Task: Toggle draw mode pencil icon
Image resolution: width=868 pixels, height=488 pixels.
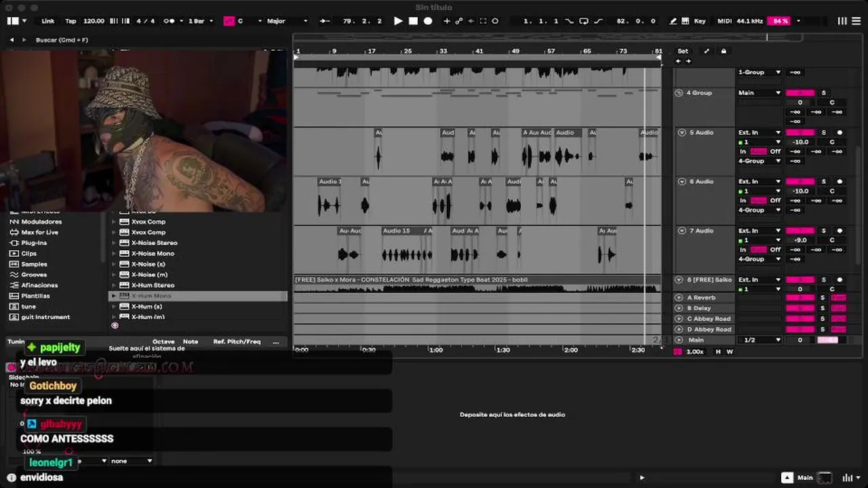Action: point(673,21)
